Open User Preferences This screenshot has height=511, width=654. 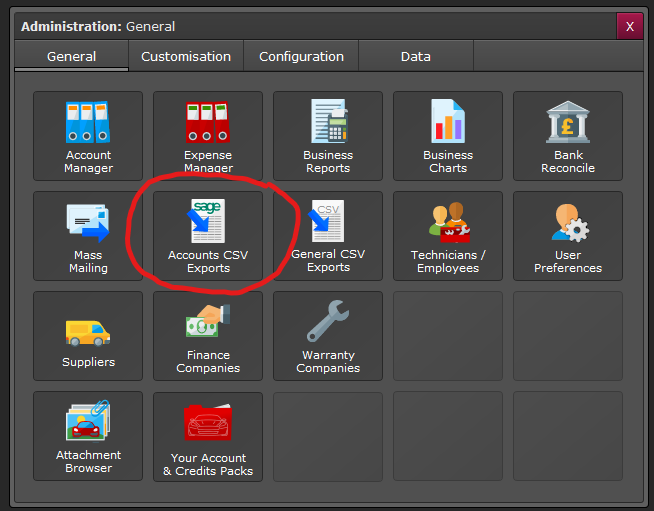tap(568, 236)
